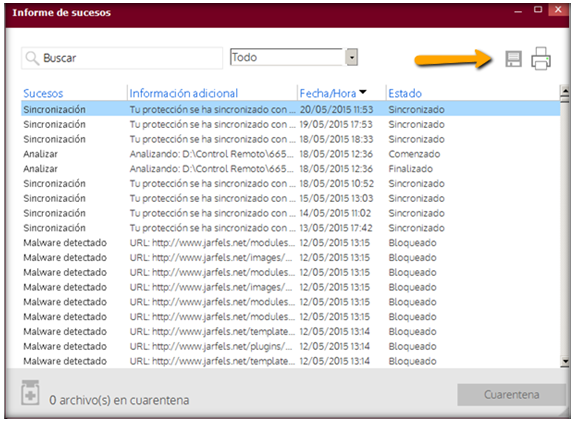Sort by the Estado column header

[x=405, y=93]
